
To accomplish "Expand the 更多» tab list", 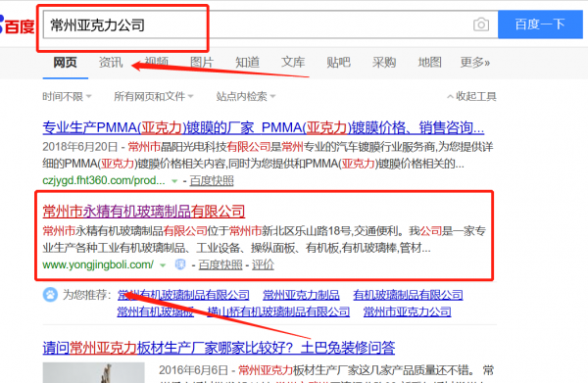I will [475, 63].
